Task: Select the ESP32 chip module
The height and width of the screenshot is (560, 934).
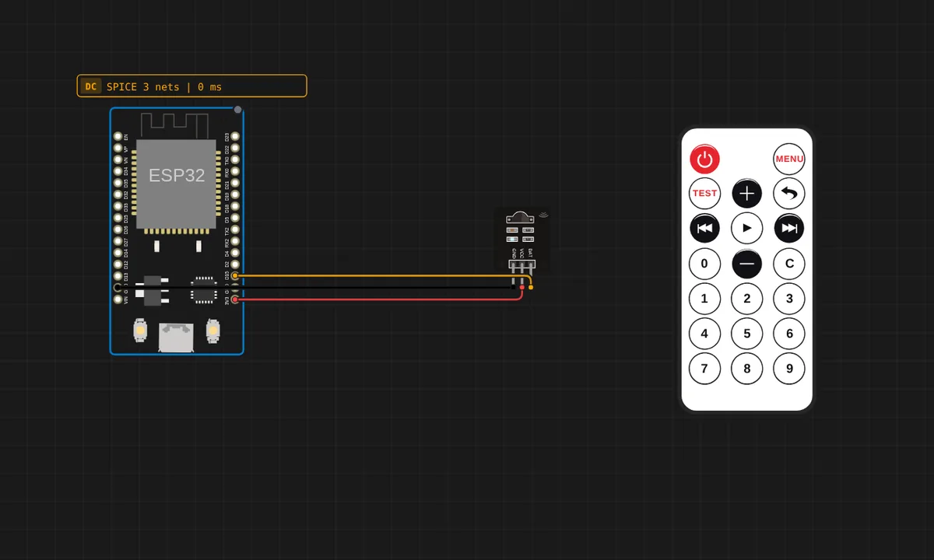Action: tap(177, 184)
